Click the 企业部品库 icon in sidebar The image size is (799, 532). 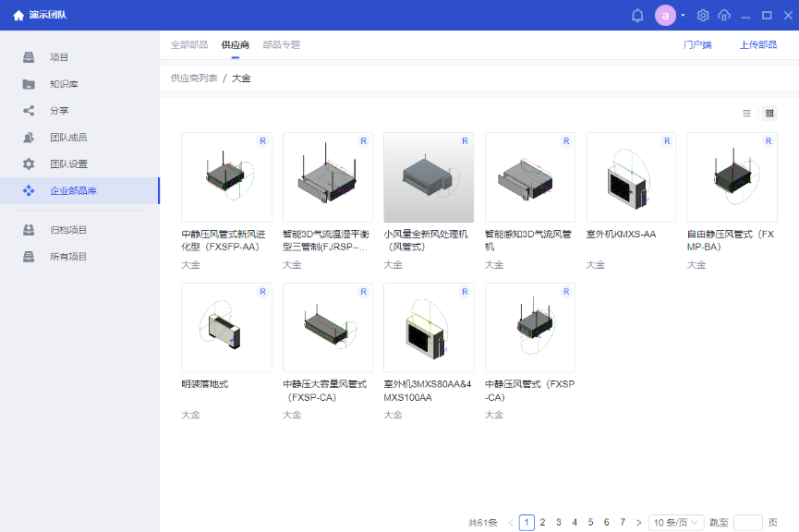29,190
